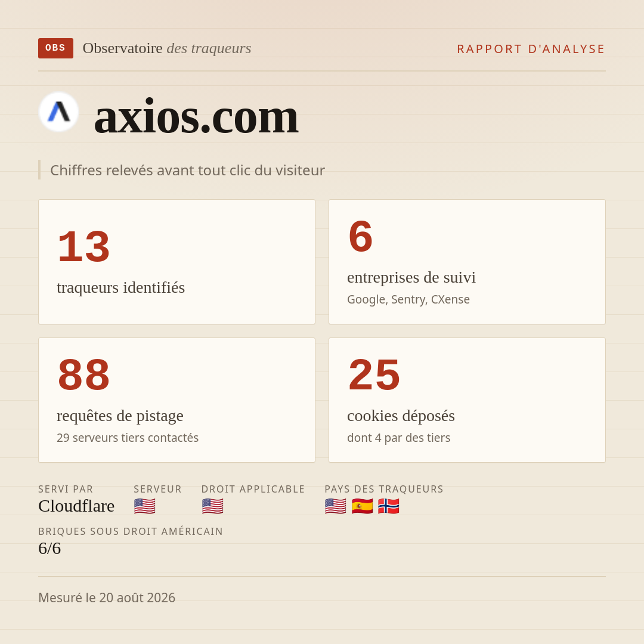Click the Chiffres relevés avant tout clic subtitle
The width and height of the screenshot is (644, 644).
pyautogui.click(x=187, y=171)
